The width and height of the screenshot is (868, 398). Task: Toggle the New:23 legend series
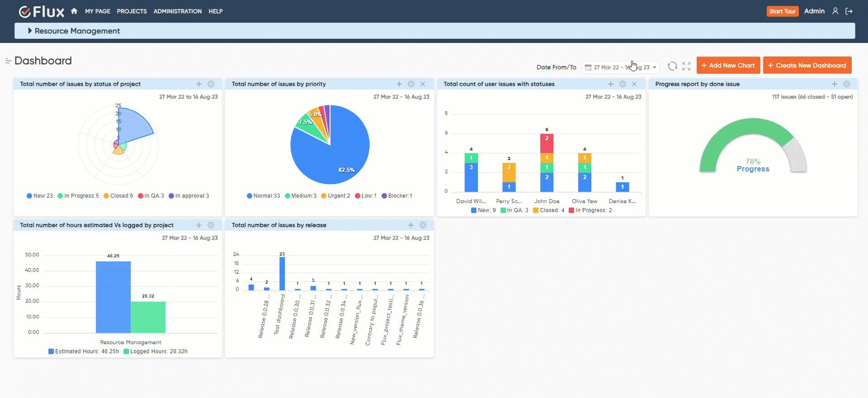click(x=40, y=196)
